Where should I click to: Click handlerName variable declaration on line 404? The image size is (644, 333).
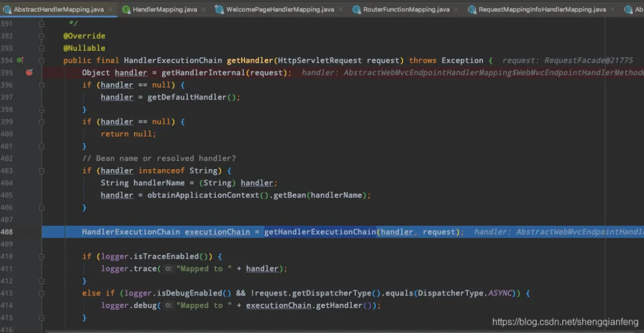coord(159,183)
